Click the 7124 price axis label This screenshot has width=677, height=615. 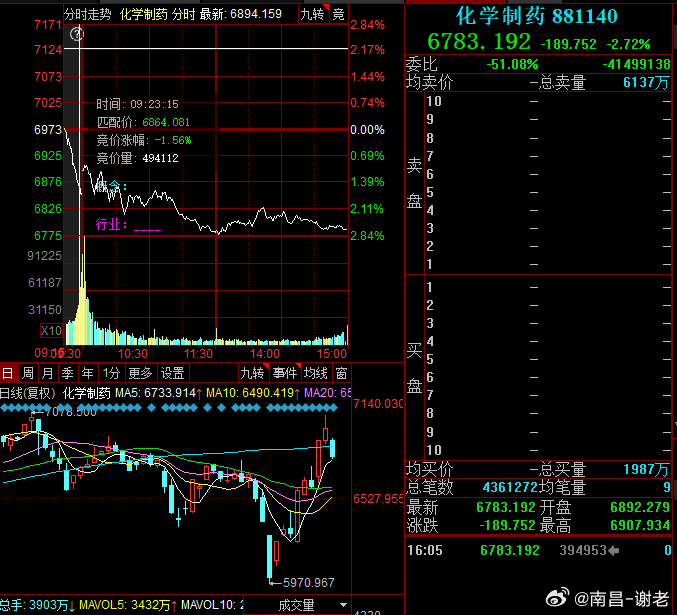pos(48,50)
